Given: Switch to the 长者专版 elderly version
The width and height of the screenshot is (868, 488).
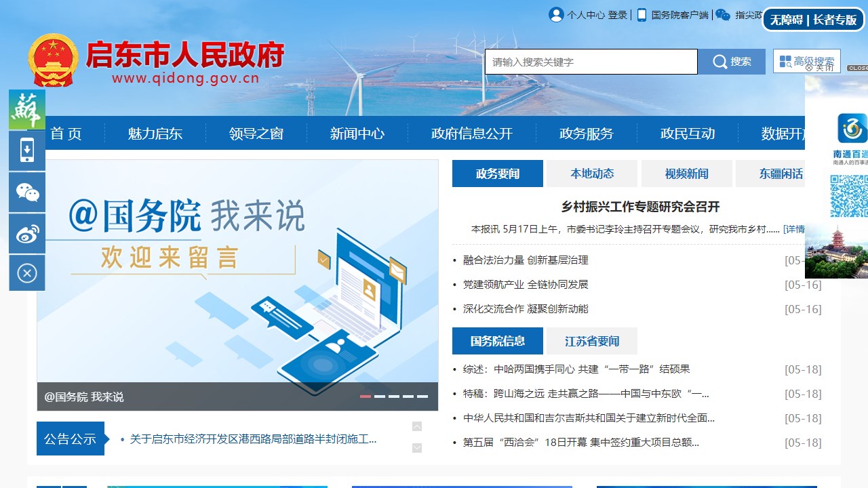Looking at the screenshot, I should click(835, 20).
